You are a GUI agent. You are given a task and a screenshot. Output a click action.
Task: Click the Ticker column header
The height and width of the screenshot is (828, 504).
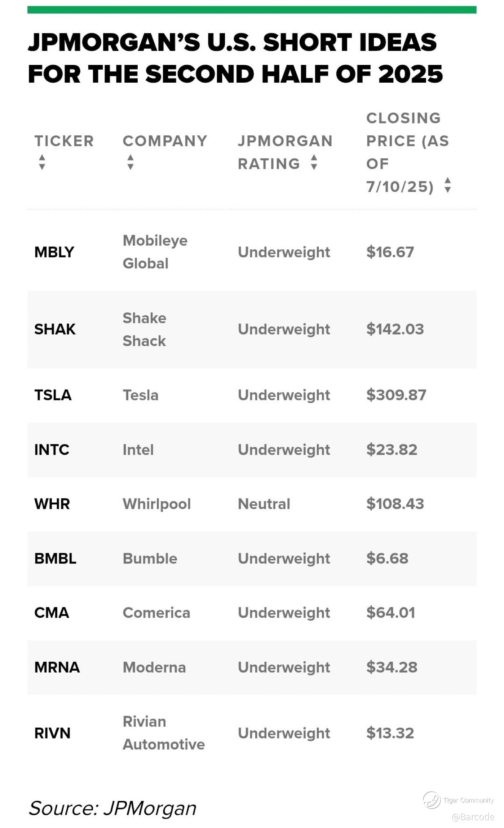(x=64, y=141)
